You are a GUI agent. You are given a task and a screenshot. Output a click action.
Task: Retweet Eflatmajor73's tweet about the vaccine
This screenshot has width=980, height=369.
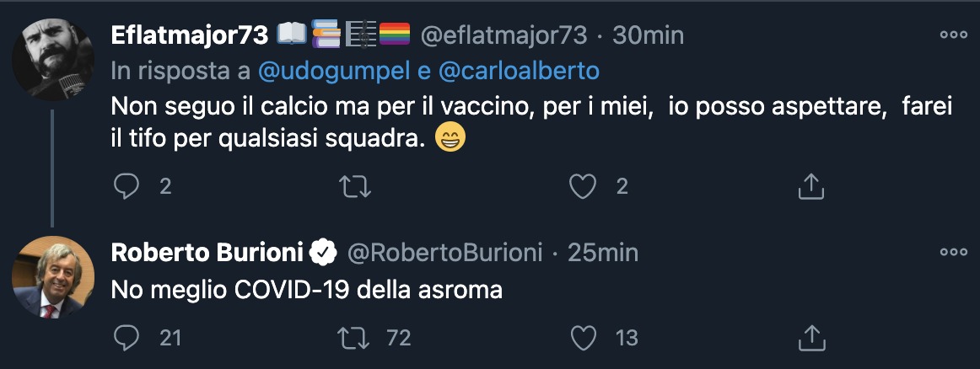pos(354,186)
